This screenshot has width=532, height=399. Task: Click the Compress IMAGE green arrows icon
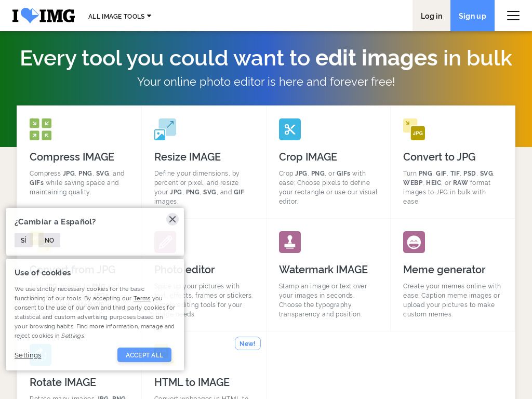[41, 129]
